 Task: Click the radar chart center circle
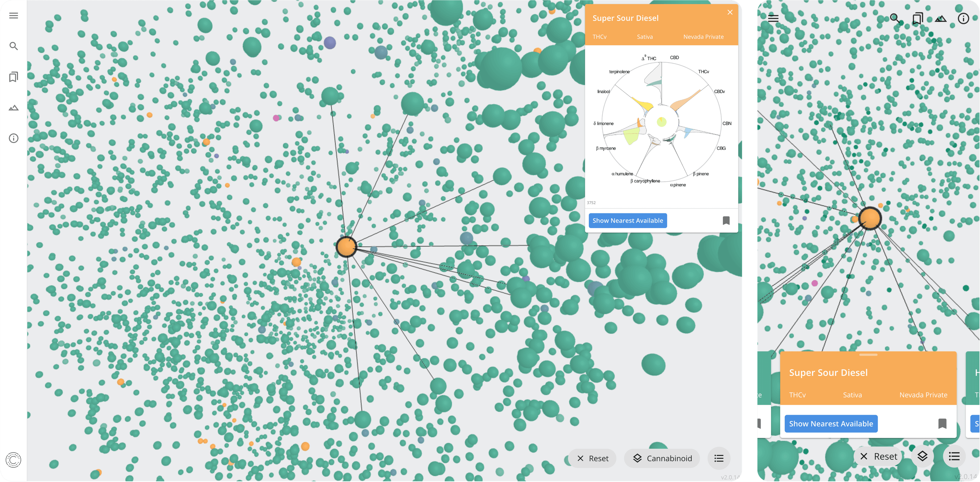click(661, 122)
